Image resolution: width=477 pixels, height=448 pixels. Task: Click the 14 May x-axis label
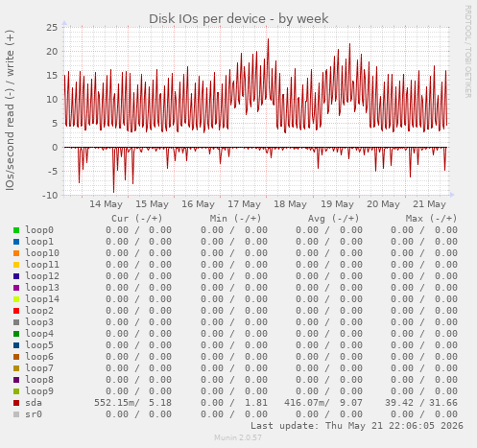point(106,204)
